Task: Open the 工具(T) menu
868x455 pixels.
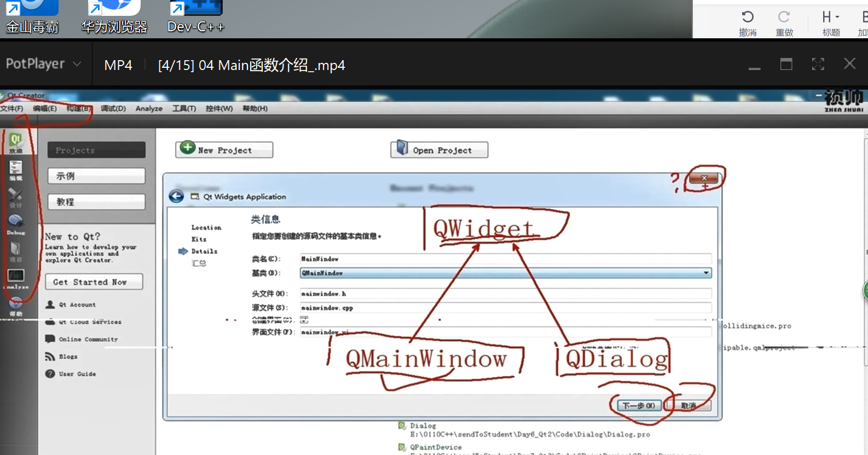Action: click(x=184, y=108)
